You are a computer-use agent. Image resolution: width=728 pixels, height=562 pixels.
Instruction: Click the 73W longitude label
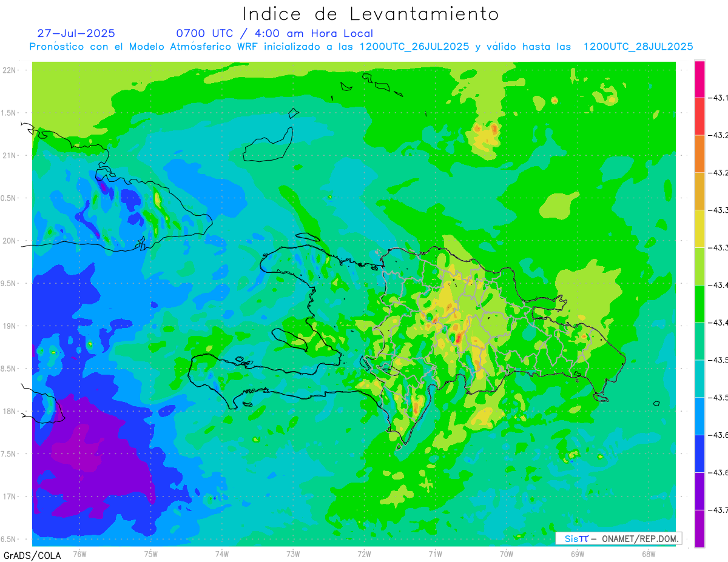[x=293, y=554]
